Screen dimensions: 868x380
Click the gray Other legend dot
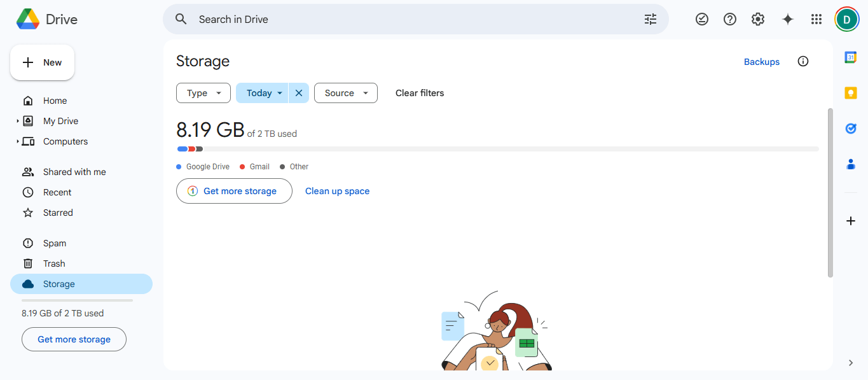[x=282, y=167]
